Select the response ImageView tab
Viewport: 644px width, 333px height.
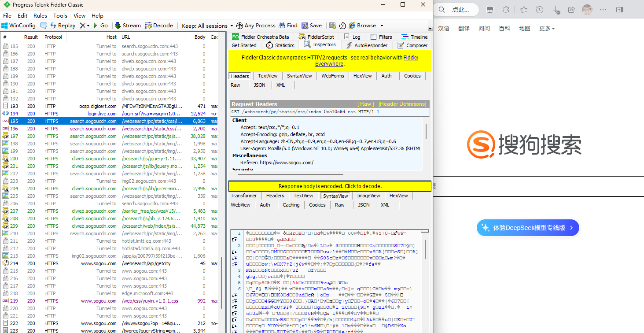[368, 196]
